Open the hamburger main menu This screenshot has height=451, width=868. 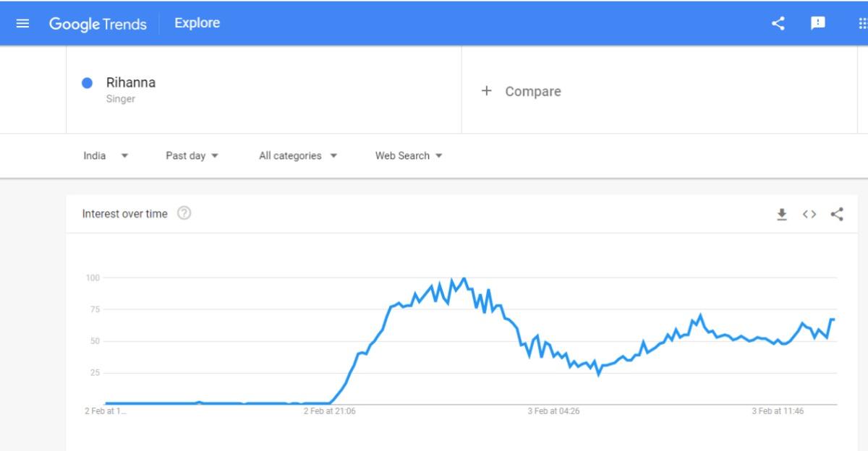pos(22,23)
